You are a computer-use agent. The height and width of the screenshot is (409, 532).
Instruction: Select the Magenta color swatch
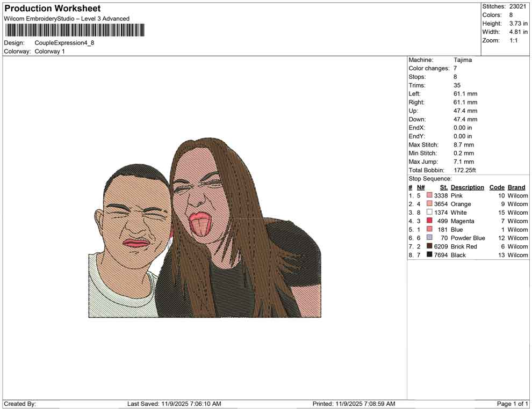coord(428,221)
